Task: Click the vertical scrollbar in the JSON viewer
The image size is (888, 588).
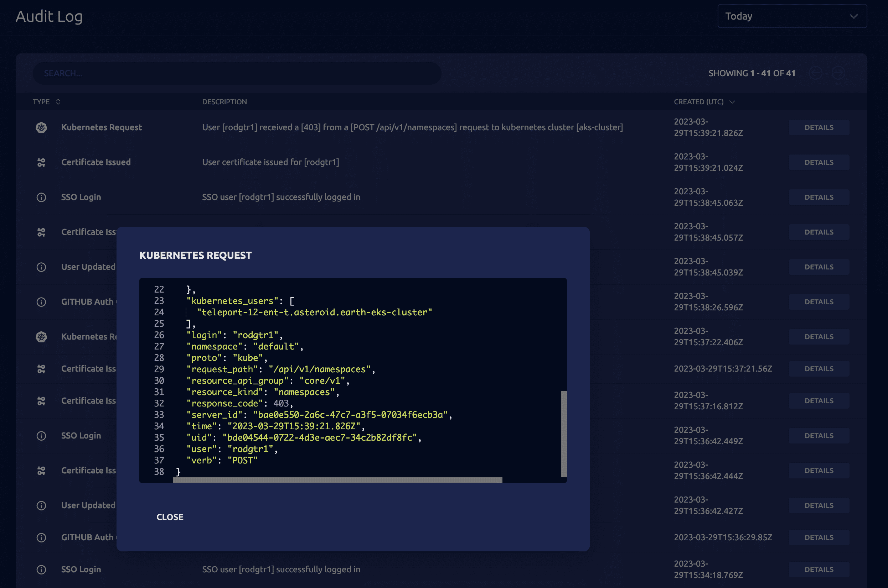Action: [564, 434]
